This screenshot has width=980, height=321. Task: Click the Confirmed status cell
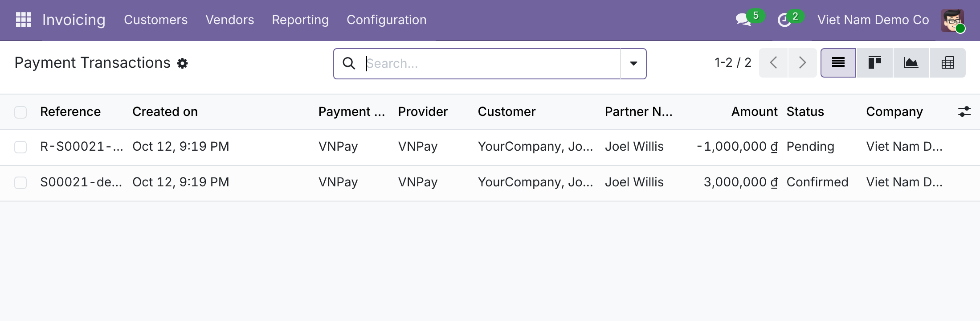click(x=817, y=182)
